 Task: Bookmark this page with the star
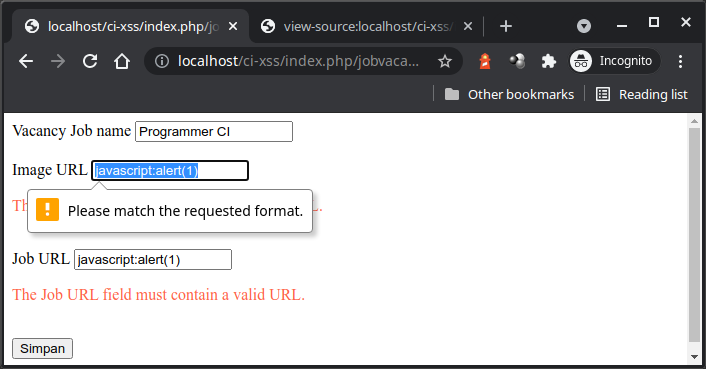[445, 61]
